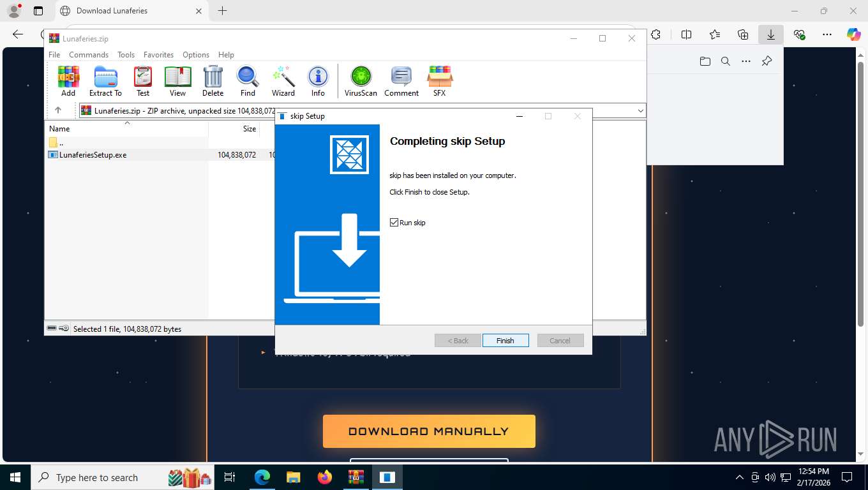Open the Edge profile avatar
The image size is (868, 490).
coord(14,11)
